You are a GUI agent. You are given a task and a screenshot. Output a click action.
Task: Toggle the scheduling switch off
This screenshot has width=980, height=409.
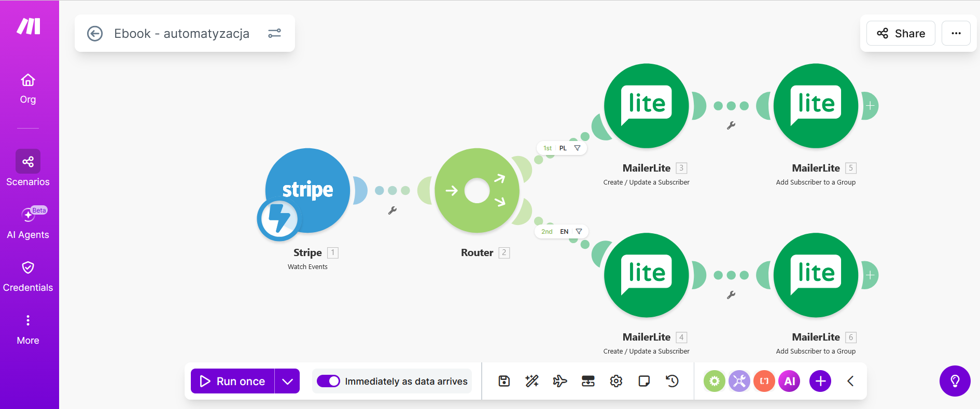point(328,381)
